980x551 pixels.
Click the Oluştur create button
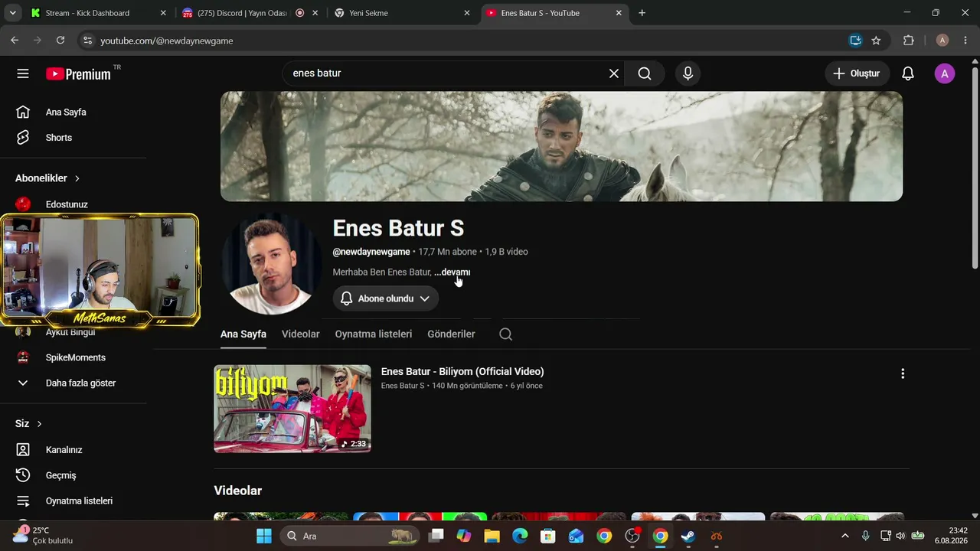click(x=857, y=73)
